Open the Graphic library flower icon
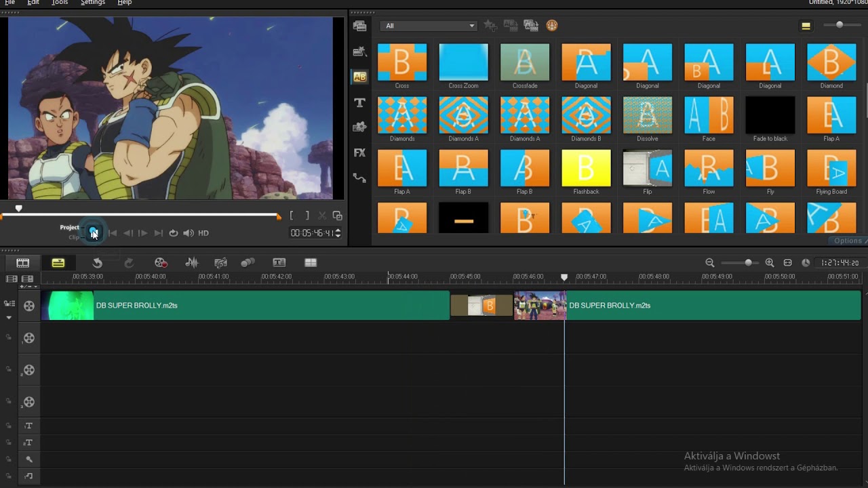Screen dimensions: 868x488 click(x=359, y=127)
